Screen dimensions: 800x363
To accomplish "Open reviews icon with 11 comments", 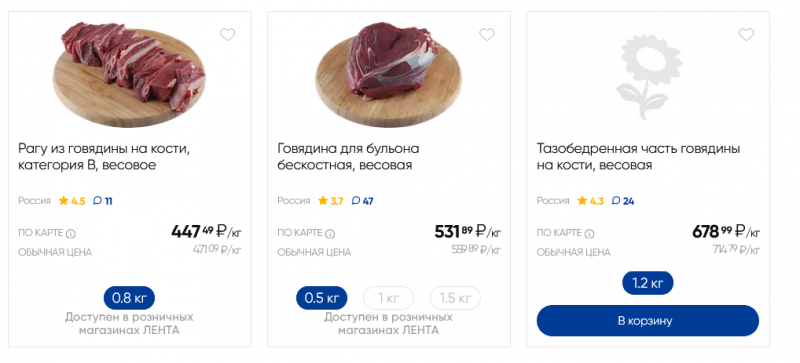I will click(x=97, y=201).
